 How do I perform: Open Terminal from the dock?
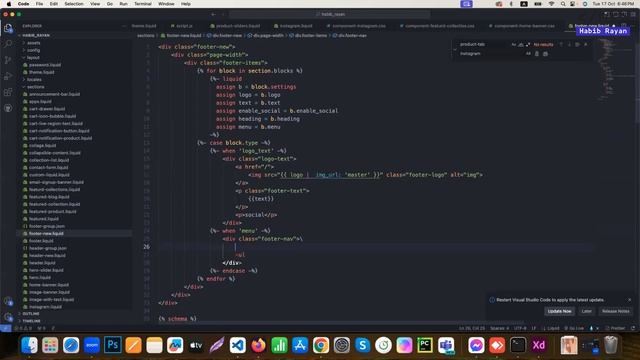pos(518,345)
